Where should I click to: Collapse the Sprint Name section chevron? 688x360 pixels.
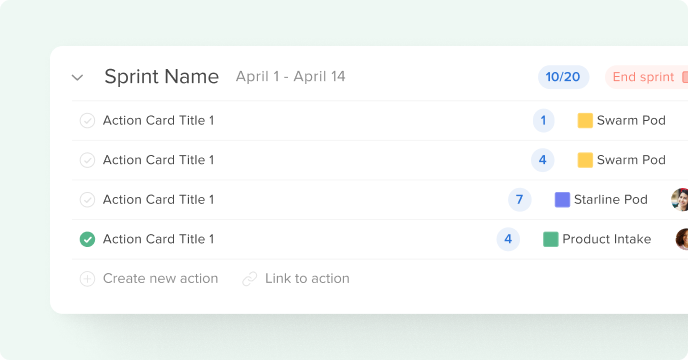pyautogui.click(x=77, y=78)
